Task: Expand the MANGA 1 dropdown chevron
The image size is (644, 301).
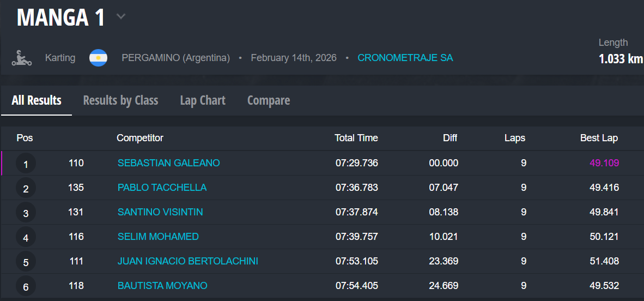Action: tap(121, 17)
